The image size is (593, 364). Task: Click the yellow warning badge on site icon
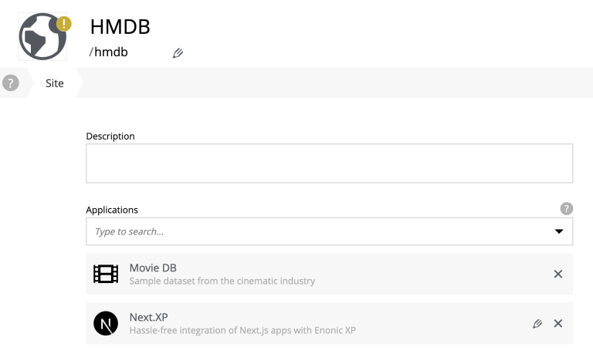[x=64, y=24]
